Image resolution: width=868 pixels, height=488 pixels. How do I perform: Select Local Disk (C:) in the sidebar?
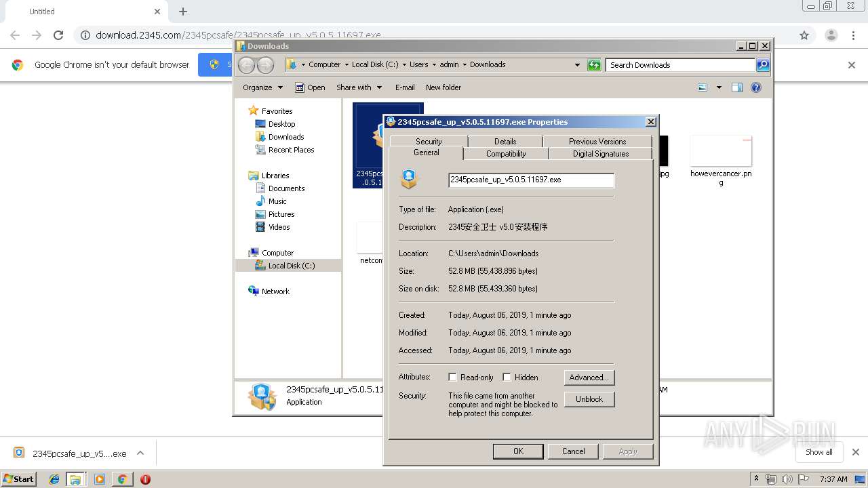[288, 266]
